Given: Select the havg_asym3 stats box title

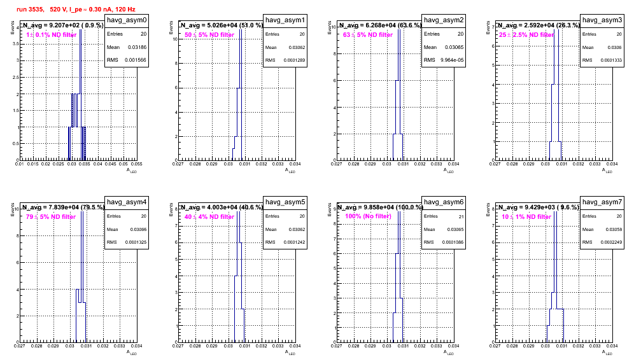Looking at the screenshot, I should pos(602,20).
